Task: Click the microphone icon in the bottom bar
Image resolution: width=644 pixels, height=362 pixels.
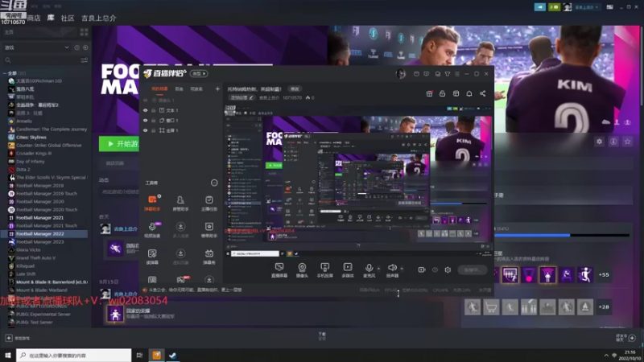Action: pyautogui.click(x=369, y=268)
